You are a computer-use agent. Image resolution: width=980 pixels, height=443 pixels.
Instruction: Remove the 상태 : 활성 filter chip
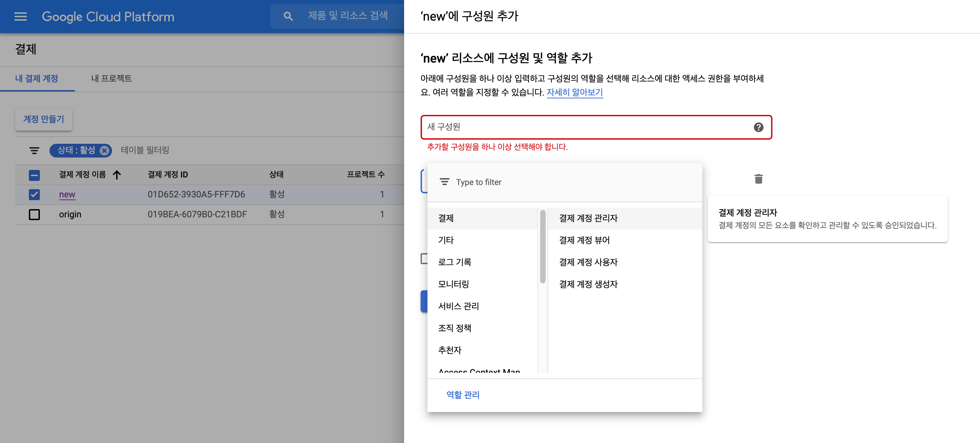pyautogui.click(x=104, y=150)
